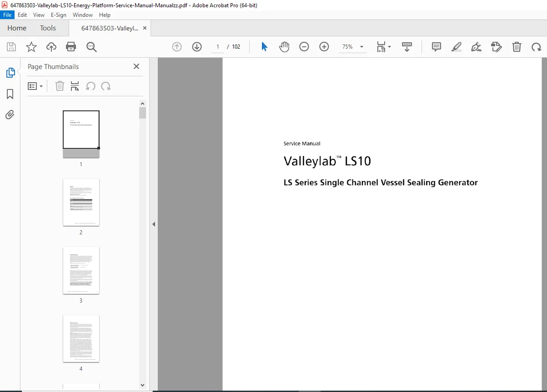547x392 pixels.
Task: Open the 75% zoom level dropdown
Action: point(353,47)
